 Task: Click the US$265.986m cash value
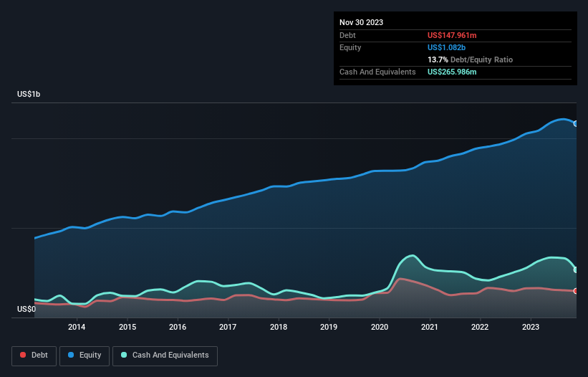pos(452,72)
